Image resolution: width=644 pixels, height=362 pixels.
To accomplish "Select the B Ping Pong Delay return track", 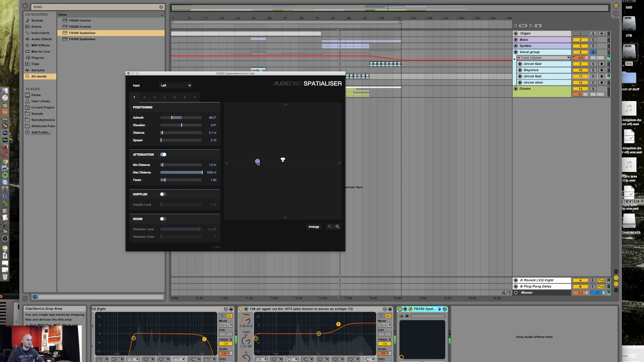I will [542, 286].
